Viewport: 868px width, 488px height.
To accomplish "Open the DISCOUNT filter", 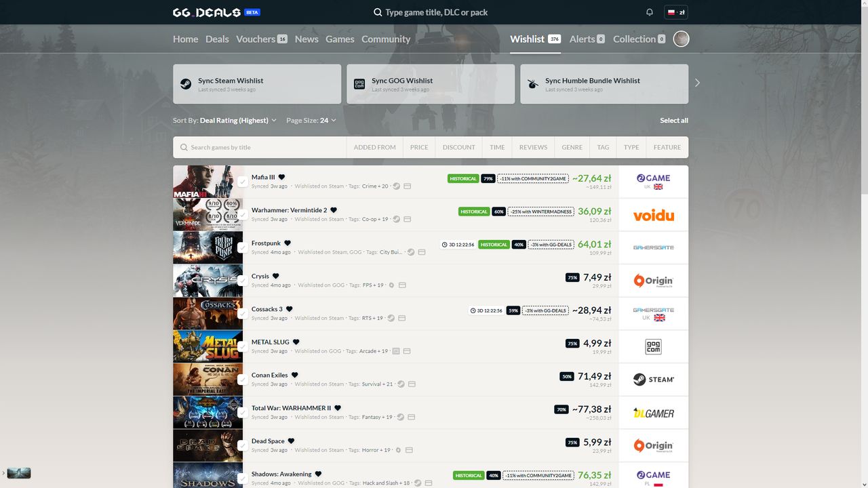I will click(x=459, y=147).
